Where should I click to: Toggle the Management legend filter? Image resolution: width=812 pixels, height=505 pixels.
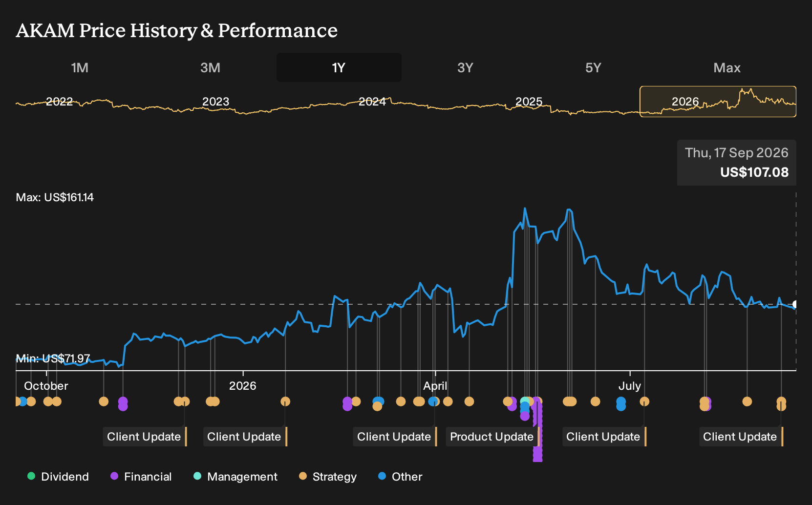pyautogui.click(x=235, y=477)
